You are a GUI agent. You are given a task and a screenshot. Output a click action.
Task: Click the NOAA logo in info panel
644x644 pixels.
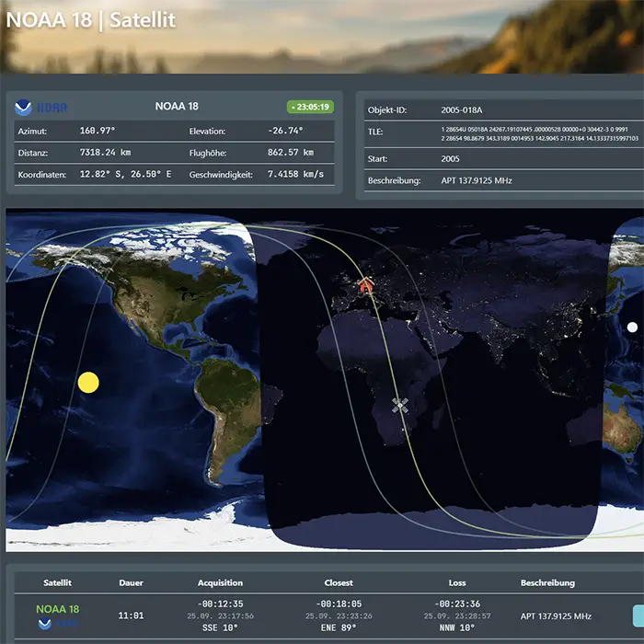[x=40, y=108]
